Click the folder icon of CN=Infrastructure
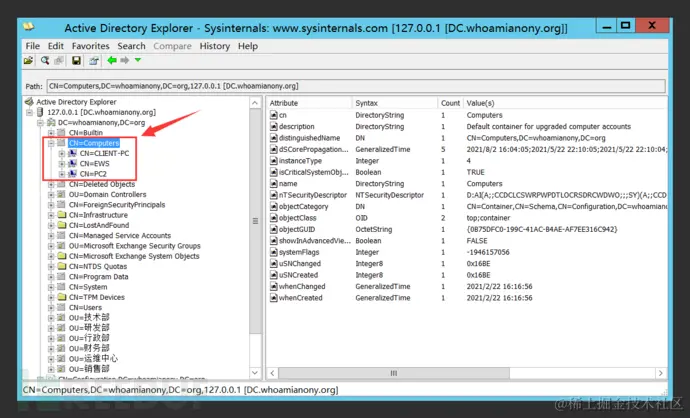The width and height of the screenshot is (690, 418). (x=62, y=215)
